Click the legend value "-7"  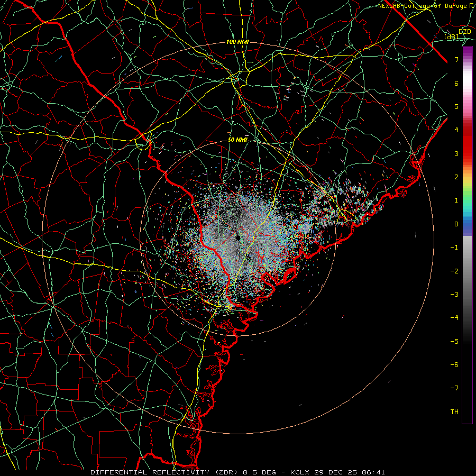454,388
